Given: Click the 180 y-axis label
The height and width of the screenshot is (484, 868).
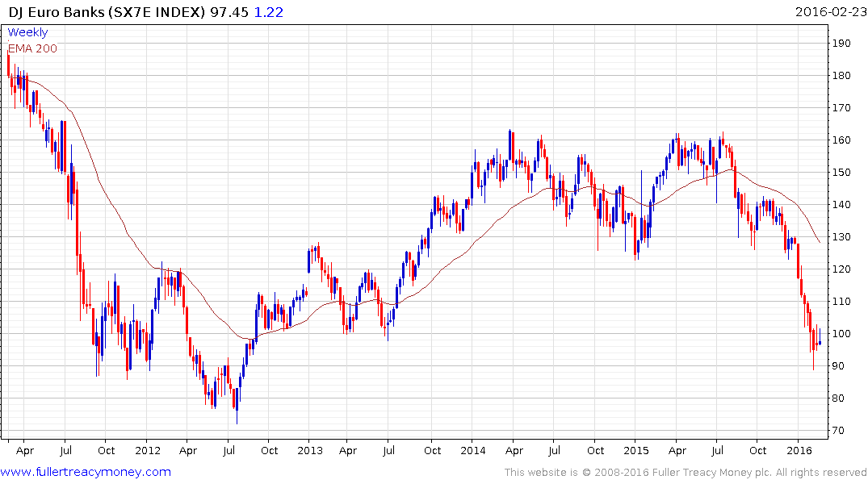Looking at the screenshot, I should pyautogui.click(x=841, y=76).
